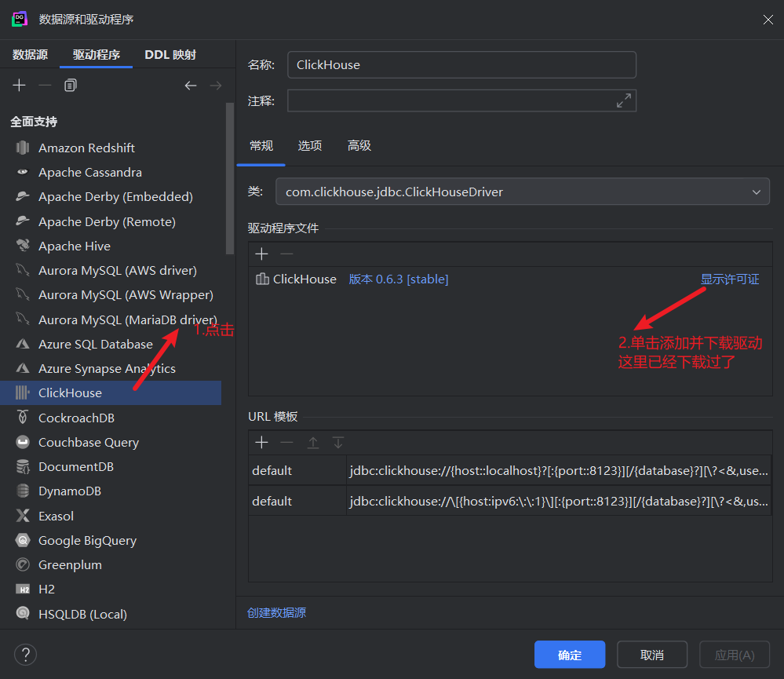Click the Couchbase Query icon
The image size is (784, 679).
(23, 442)
